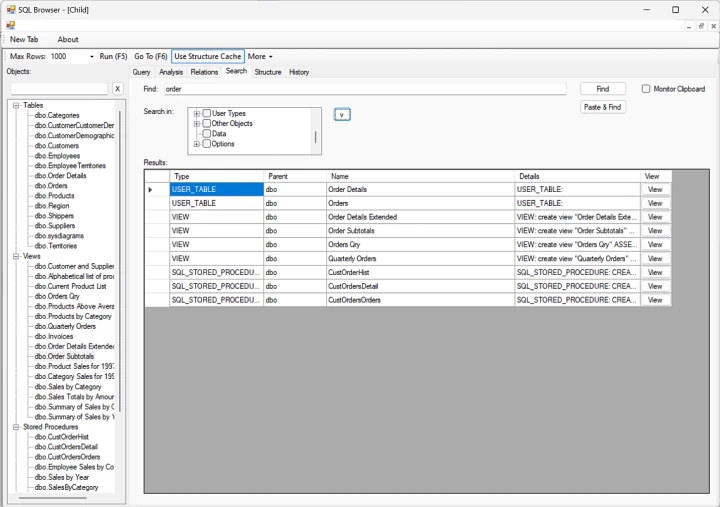Collapse the Stored Procedures tree node

[16, 427]
